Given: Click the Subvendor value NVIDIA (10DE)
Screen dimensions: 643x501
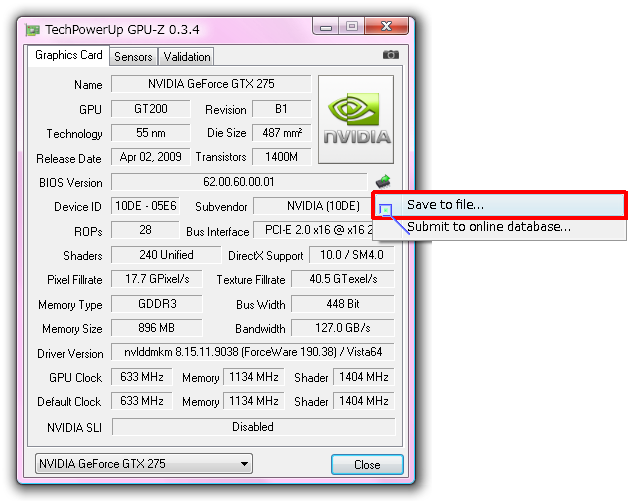Looking at the screenshot, I should tap(313, 206).
